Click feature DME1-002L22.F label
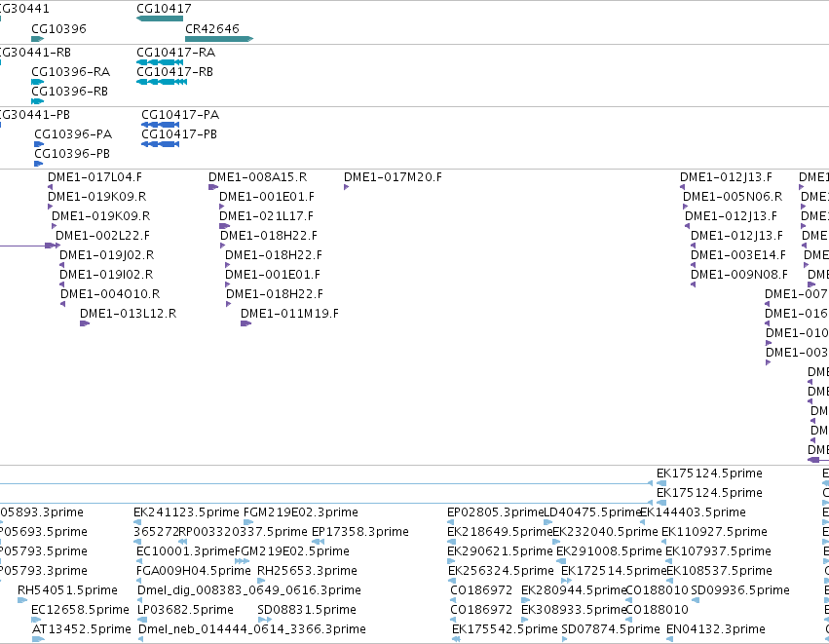829x644 pixels. pyautogui.click(x=102, y=235)
